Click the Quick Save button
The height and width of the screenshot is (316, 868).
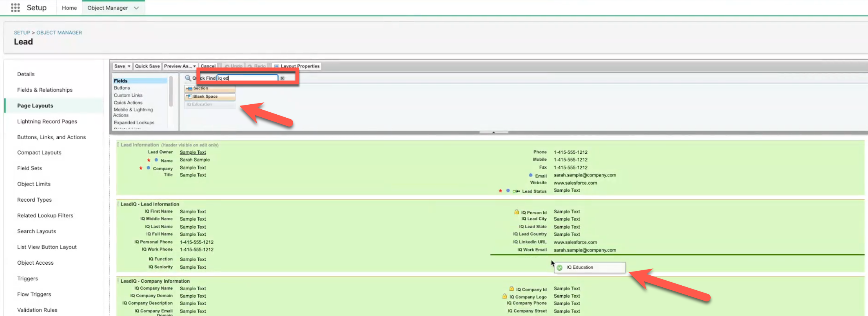(147, 66)
